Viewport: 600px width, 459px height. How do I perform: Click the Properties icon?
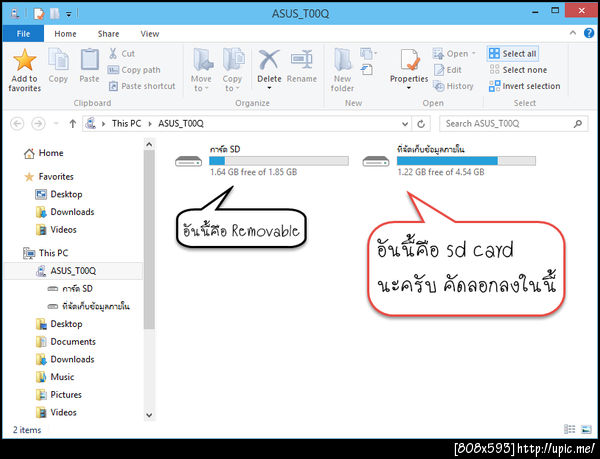(x=409, y=60)
